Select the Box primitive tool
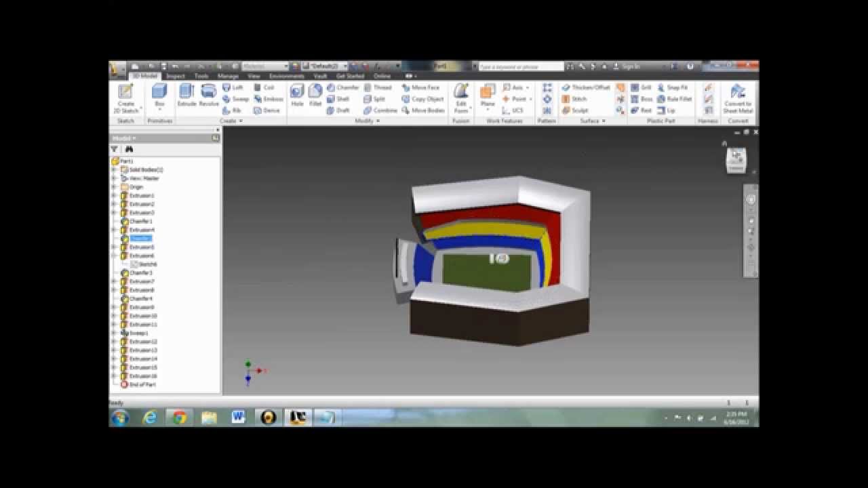 point(159,96)
